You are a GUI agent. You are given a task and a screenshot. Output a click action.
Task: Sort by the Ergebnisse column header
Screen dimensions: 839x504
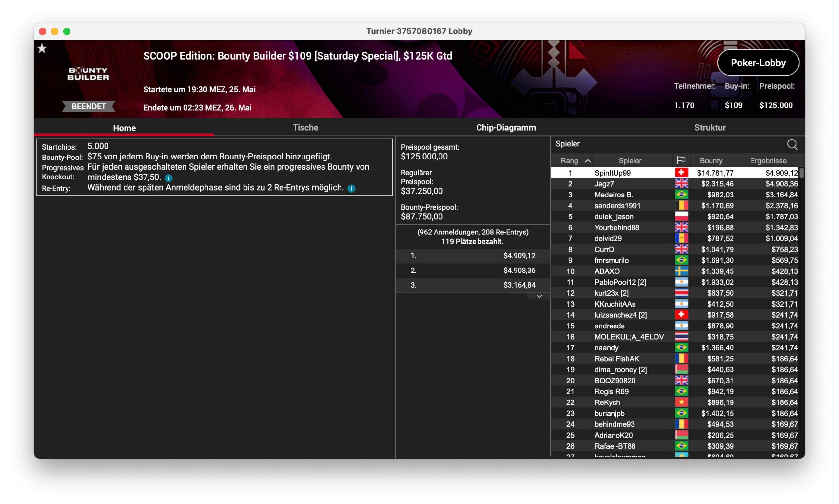pos(768,161)
